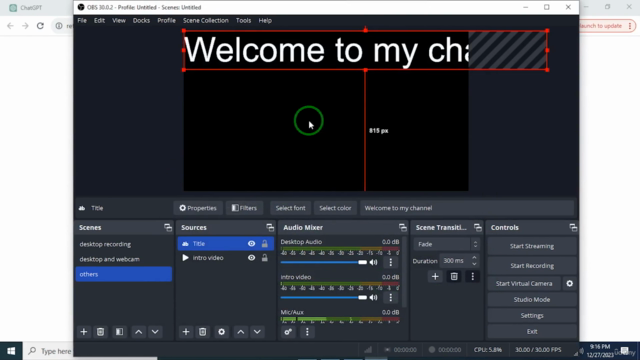
Task: Toggle lock on the intro video source
Action: tap(264, 258)
